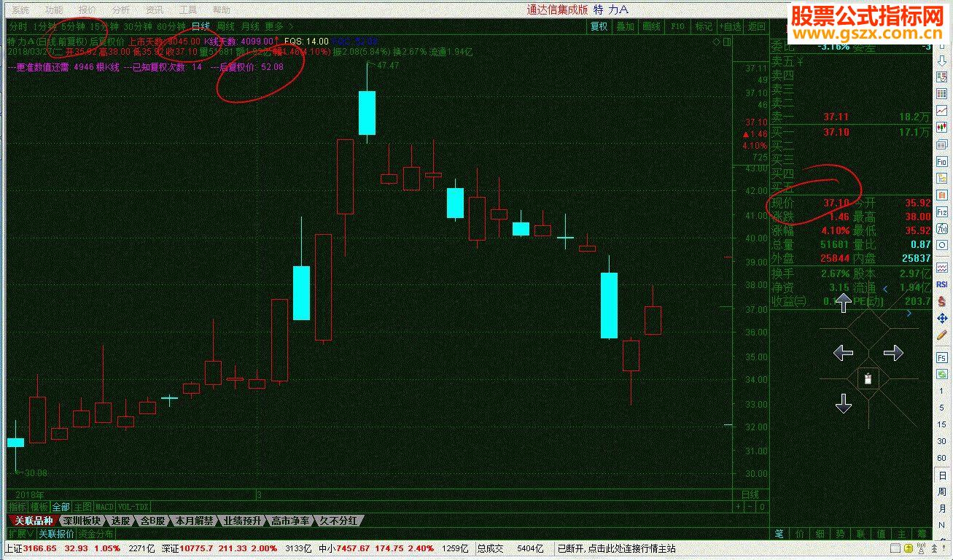Click the F10 sidebar icon
953x560 pixels.
942,161
